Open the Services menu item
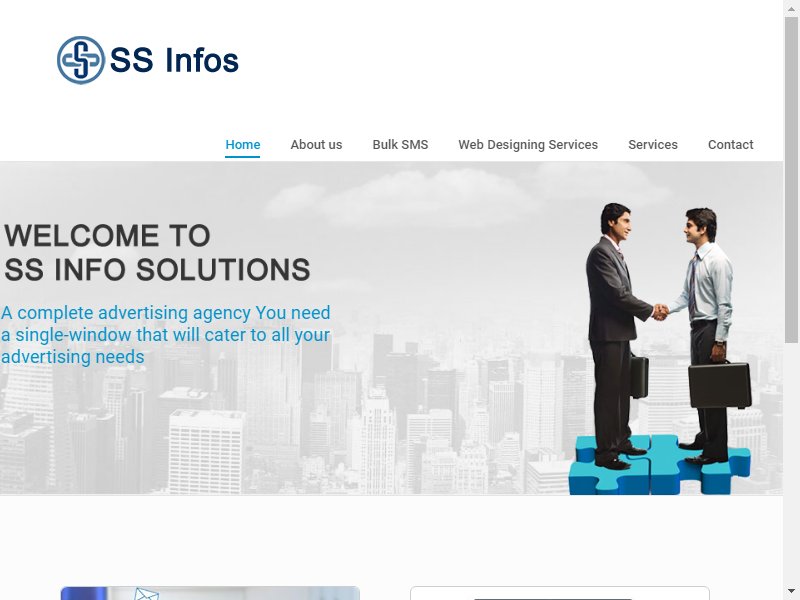The width and height of the screenshot is (800, 600). pos(653,145)
